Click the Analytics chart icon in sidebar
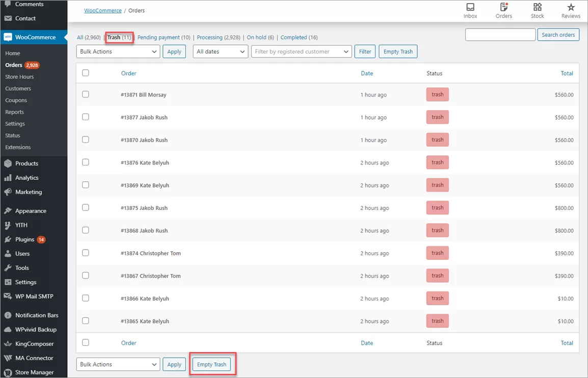Screen dimensions: 588x378 8,178
